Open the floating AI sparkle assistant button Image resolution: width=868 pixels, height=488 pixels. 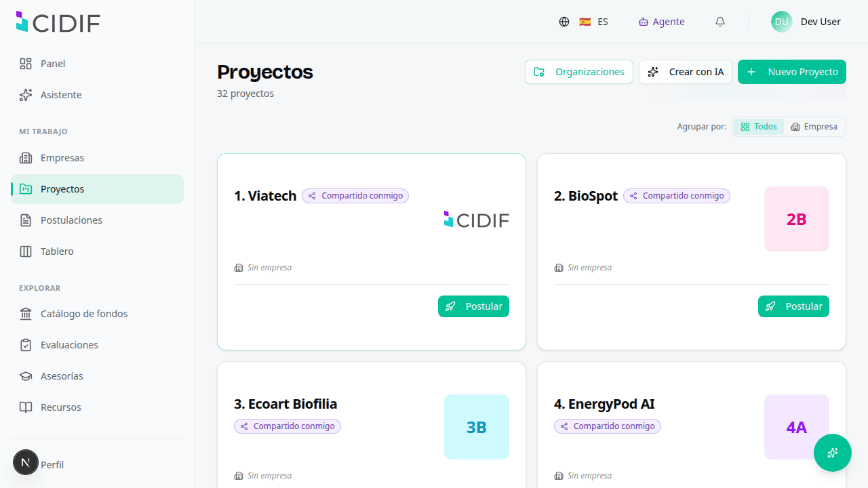[833, 453]
